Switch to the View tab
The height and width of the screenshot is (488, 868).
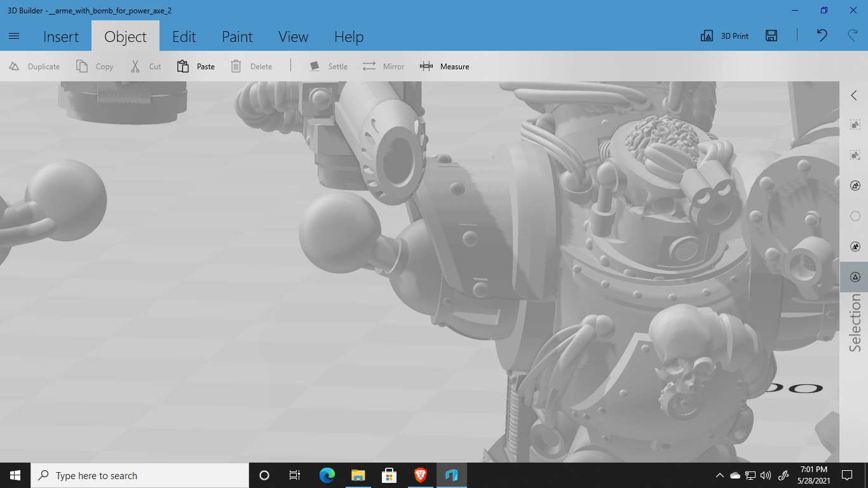point(293,37)
